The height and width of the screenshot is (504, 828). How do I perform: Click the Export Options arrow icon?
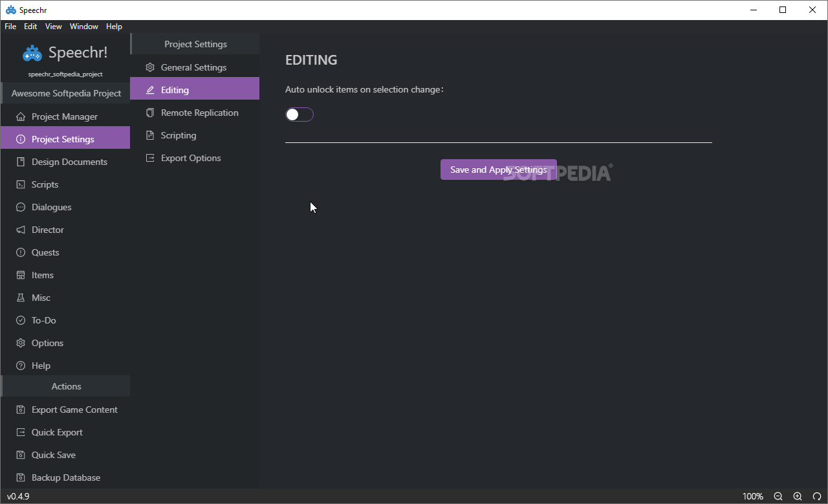coord(150,158)
